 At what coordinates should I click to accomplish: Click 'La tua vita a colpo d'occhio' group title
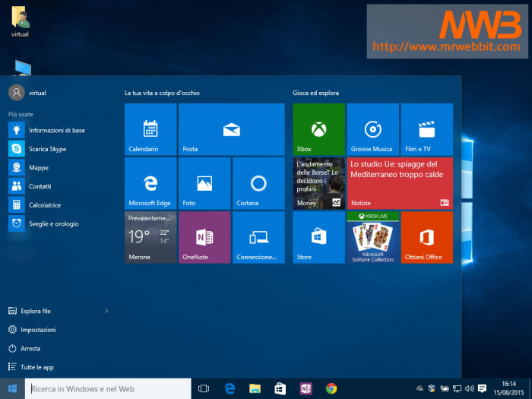pyautogui.click(x=162, y=93)
